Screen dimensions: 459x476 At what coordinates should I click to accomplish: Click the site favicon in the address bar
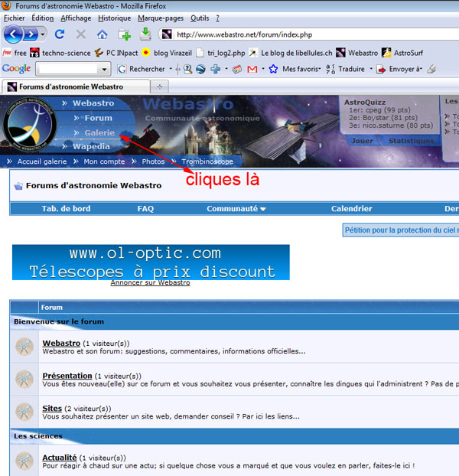pos(167,34)
